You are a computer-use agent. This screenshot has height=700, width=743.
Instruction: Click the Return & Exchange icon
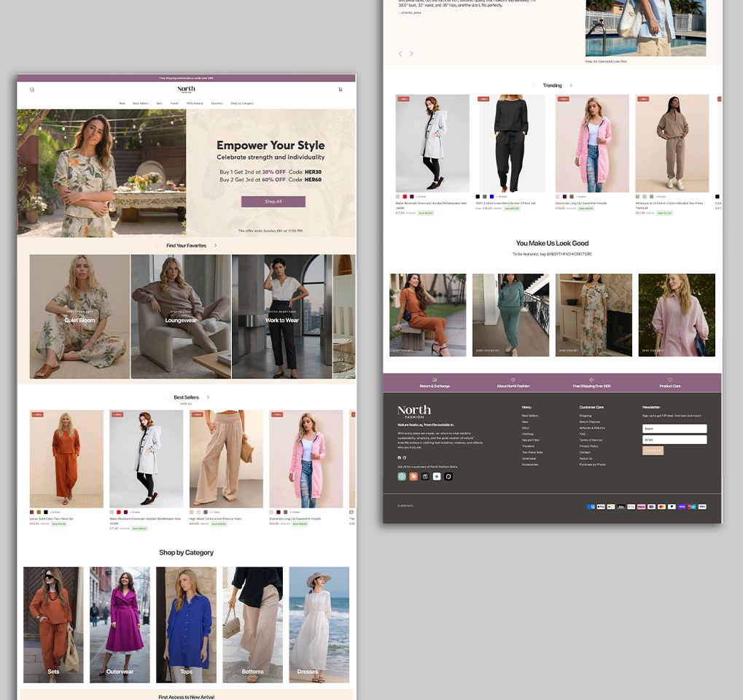pos(435,380)
